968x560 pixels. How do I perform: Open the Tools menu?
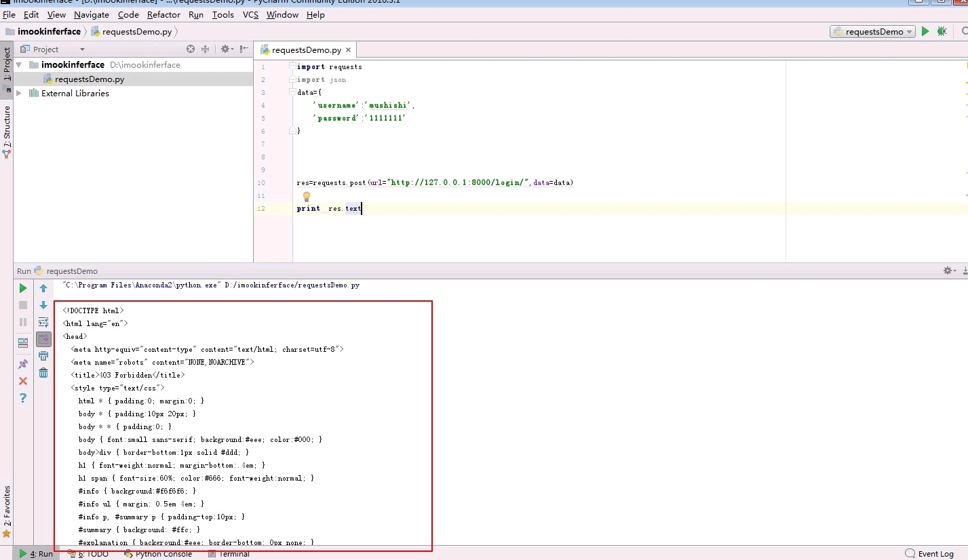222,14
